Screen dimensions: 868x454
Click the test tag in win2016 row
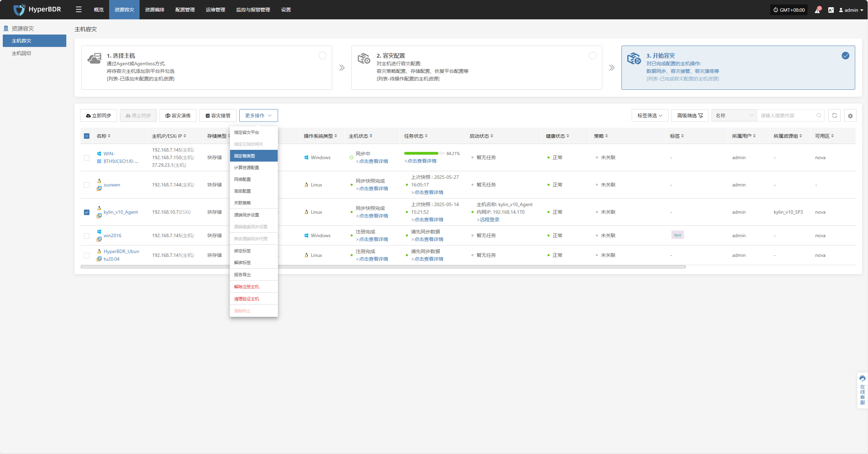pos(677,235)
